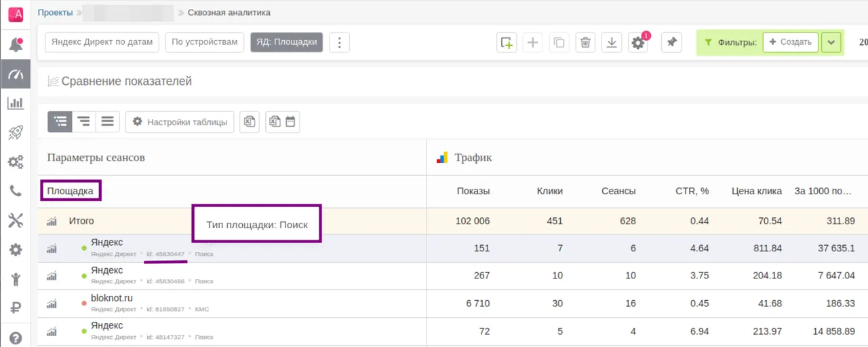Click the Показы column header
This screenshot has width=868, height=347.
[473, 191]
